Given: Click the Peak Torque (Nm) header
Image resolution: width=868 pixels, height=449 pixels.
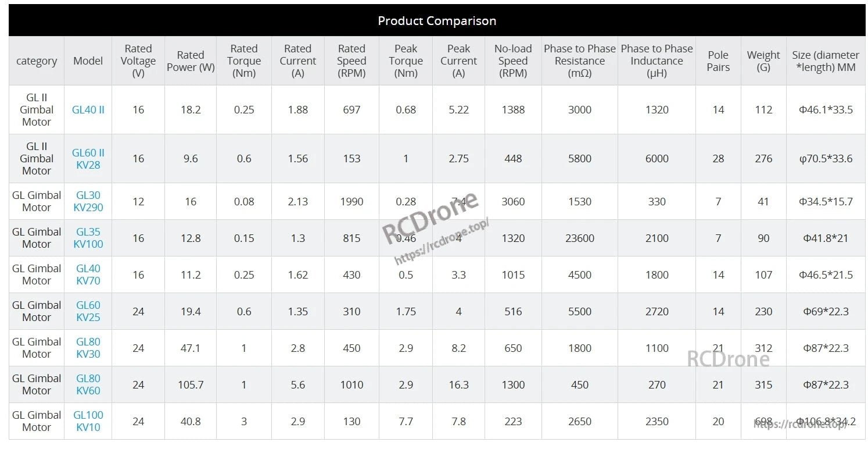Looking at the screenshot, I should [406, 61].
